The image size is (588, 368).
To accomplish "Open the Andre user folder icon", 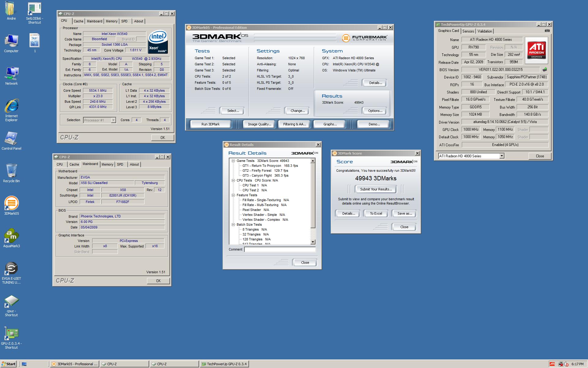I will point(11,11).
